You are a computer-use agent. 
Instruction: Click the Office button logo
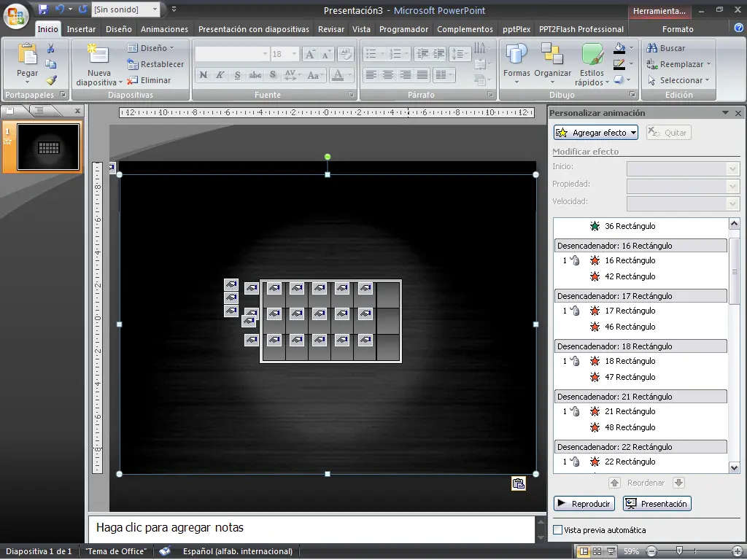[16, 16]
